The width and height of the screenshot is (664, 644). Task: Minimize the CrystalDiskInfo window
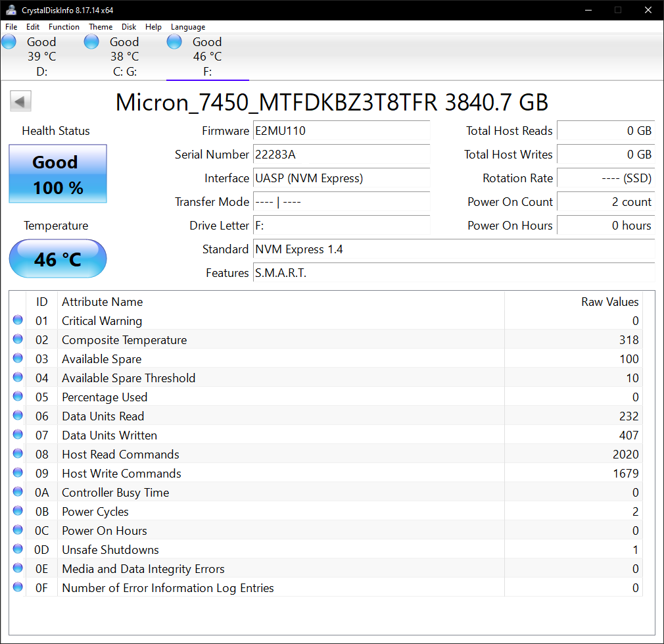click(x=588, y=10)
